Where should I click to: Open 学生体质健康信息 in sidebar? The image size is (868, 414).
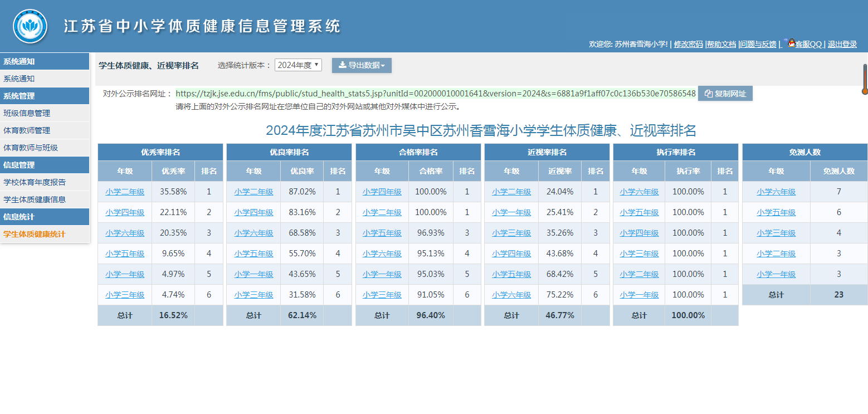[45, 199]
